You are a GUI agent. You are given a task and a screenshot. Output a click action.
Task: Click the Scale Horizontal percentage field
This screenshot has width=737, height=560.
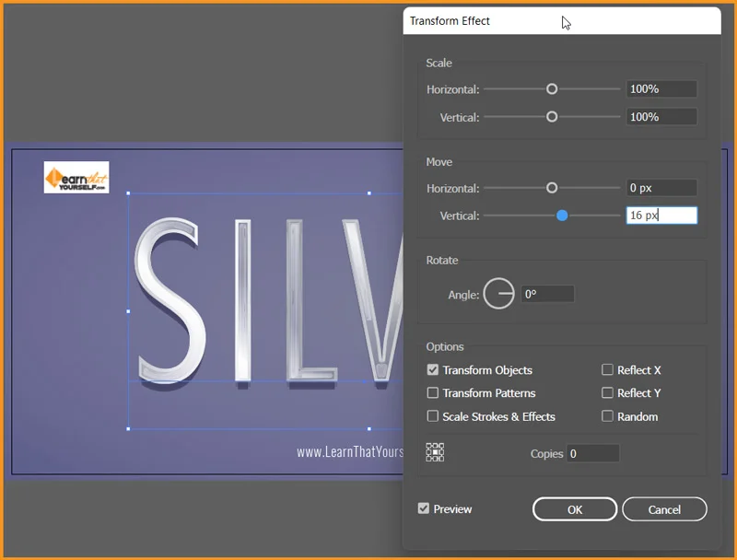click(661, 89)
